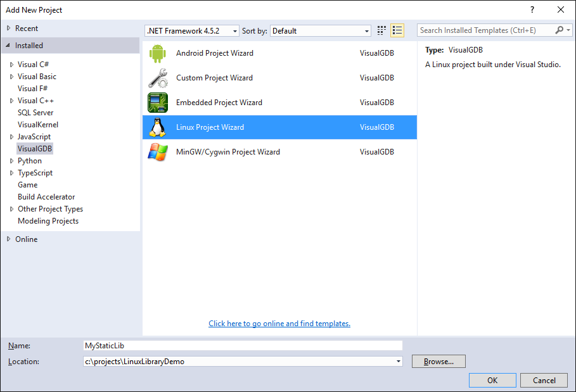Viewport: 576px width, 392px height.
Task: Open the Sort by Default dropdown
Action: point(321,31)
